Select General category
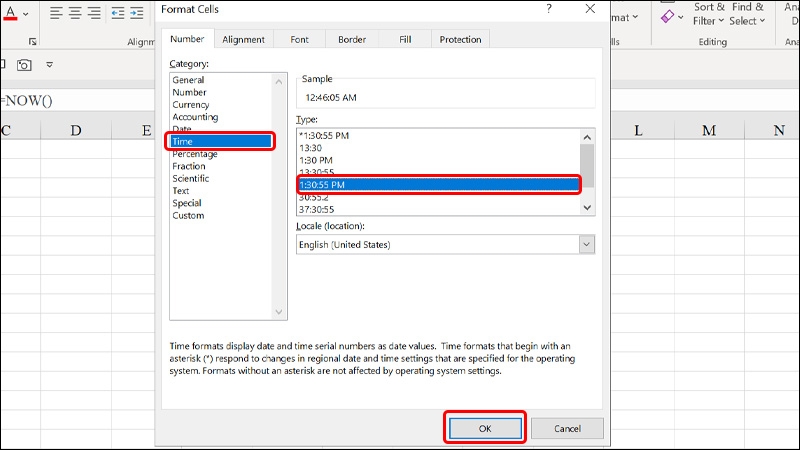This screenshot has height=450, width=800. [188, 80]
